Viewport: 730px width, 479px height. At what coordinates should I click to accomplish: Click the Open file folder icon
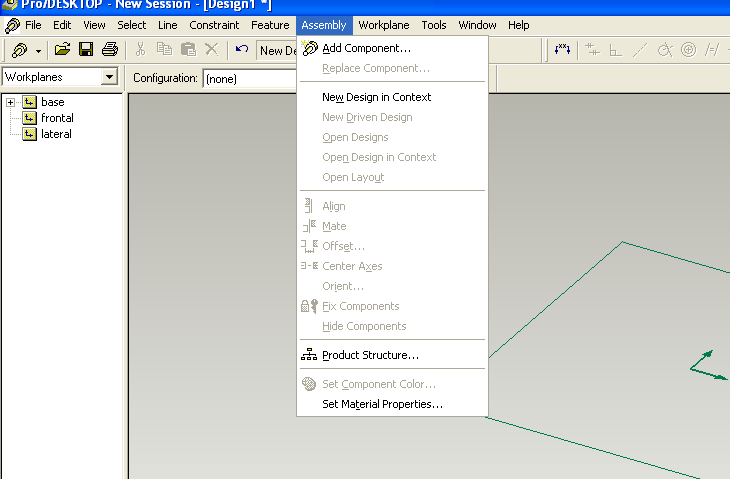(62, 49)
